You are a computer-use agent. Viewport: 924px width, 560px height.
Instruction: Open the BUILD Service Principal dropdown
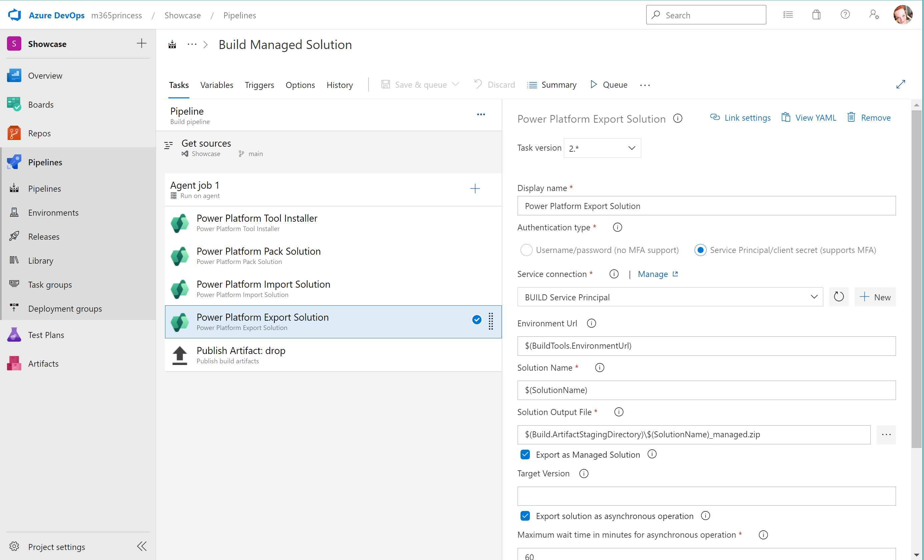click(670, 297)
